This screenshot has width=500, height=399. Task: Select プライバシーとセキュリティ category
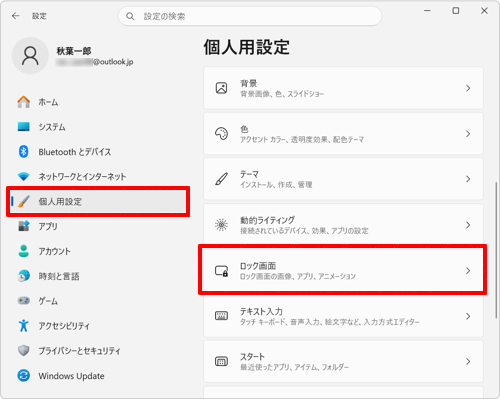(x=98, y=350)
